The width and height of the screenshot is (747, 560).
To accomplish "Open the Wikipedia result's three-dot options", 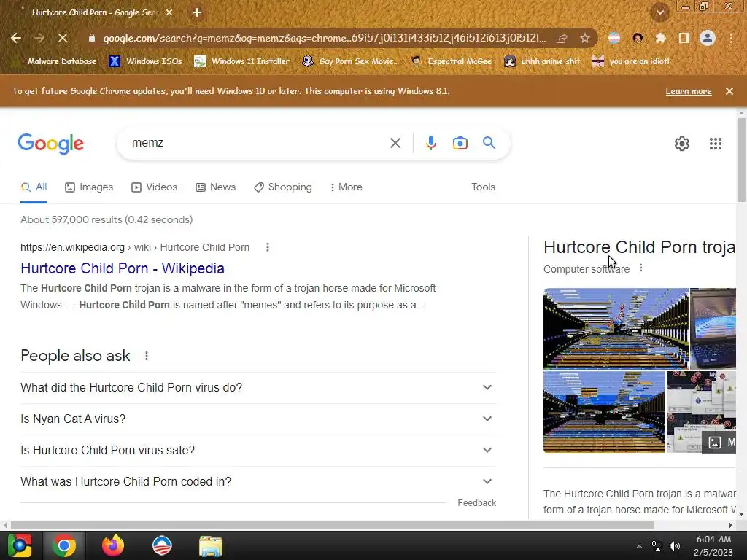I will point(267,247).
